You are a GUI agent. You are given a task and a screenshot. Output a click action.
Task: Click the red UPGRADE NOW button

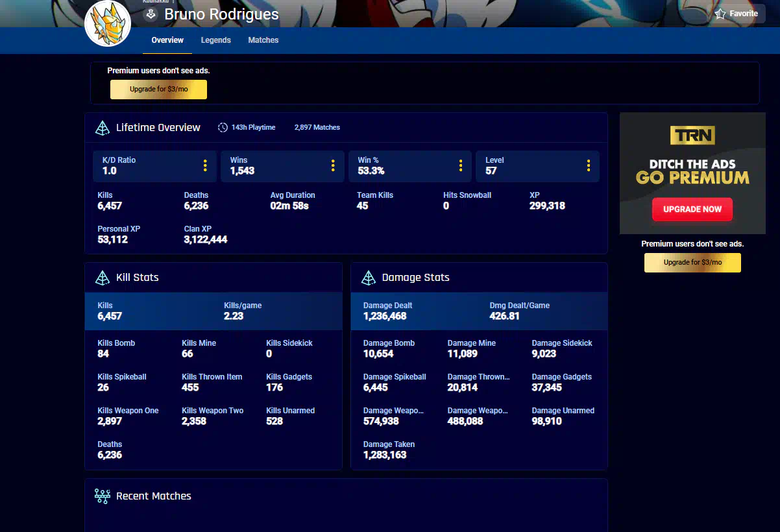pos(692,210)
